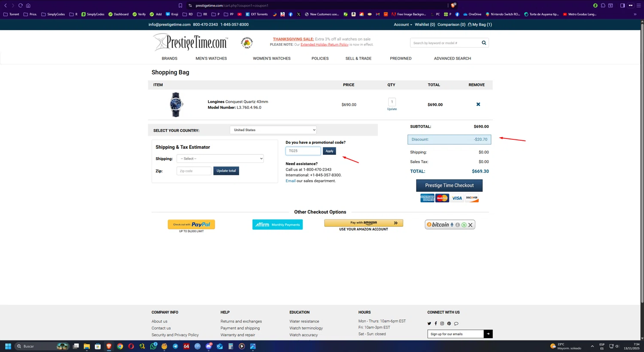644x352 pixels.
Task: Open Men's Watches navigation menu
Action: pyautogui.click(x=211, y=58)
